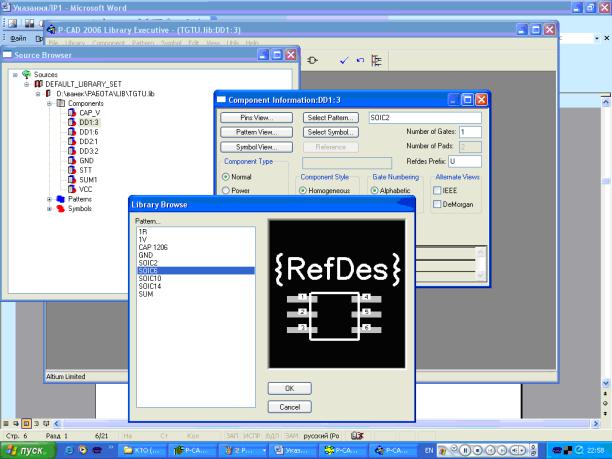Click Word vertical scrollbar down arrow
This screenshot has width=612, height=459.
605,383
